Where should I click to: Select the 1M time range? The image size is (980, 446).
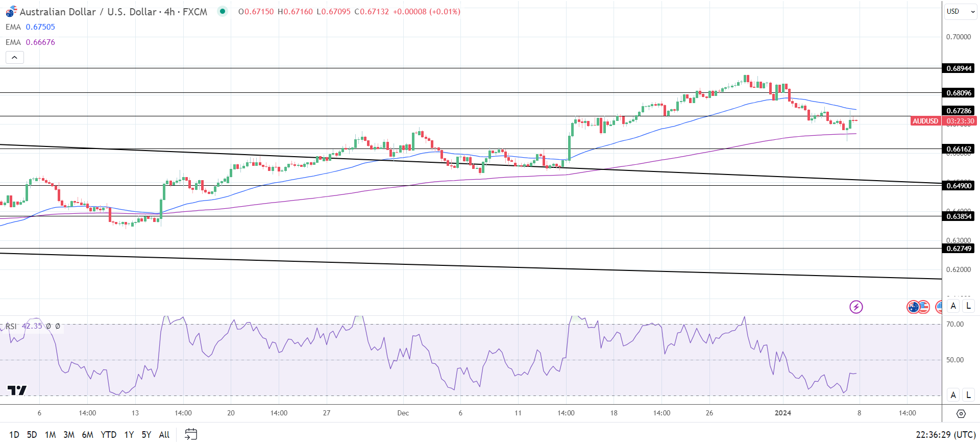pos(50,435)
